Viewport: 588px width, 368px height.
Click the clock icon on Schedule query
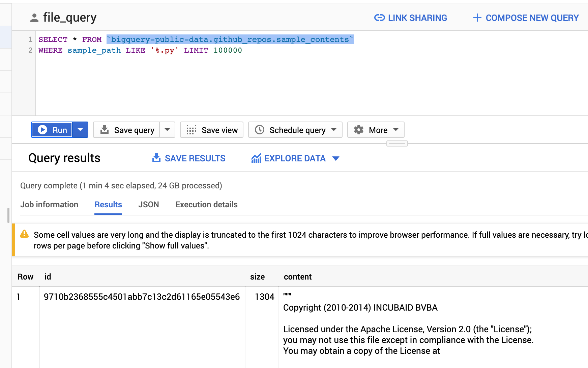259,130
